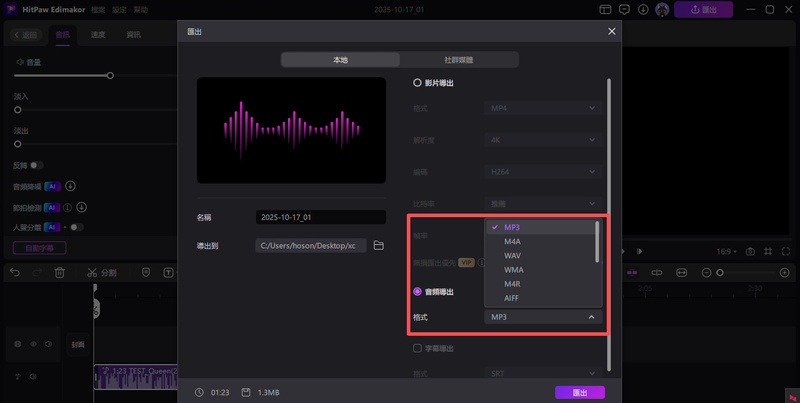The height and width of the screenshot is (403, 800).
Task: Switch to the local export tab
Action: click(x=340, y=60)
